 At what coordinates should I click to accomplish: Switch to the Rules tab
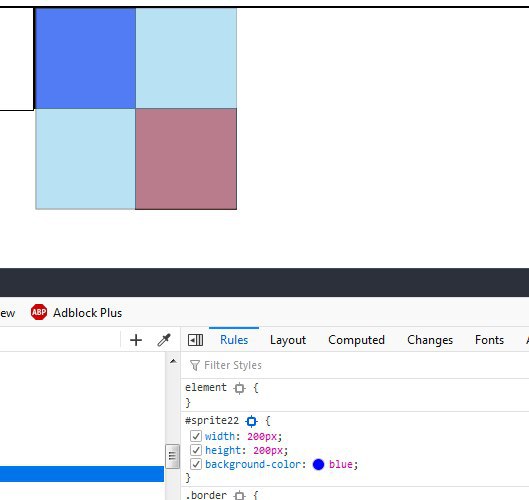(x=234, y=340)
